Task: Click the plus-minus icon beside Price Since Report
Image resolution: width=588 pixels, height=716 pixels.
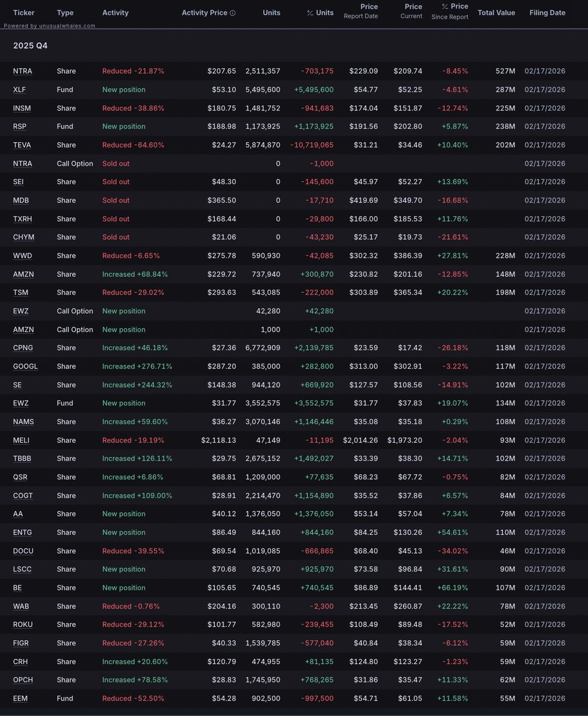Action: point(445,7)
